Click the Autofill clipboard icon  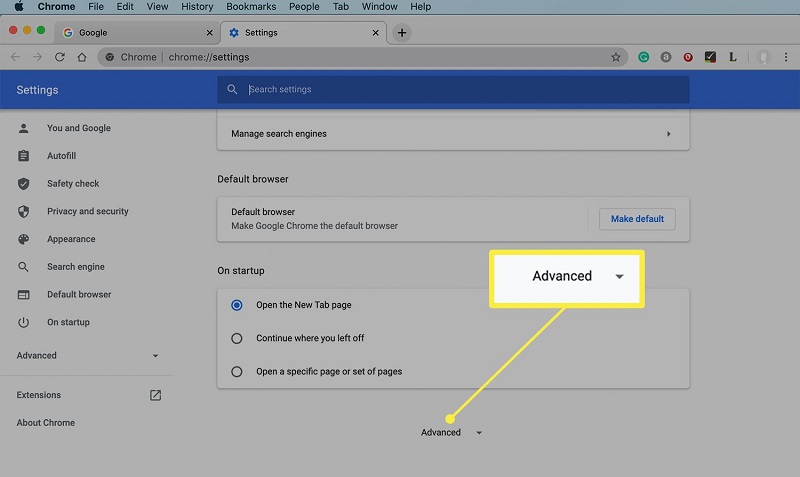point(23,156)
